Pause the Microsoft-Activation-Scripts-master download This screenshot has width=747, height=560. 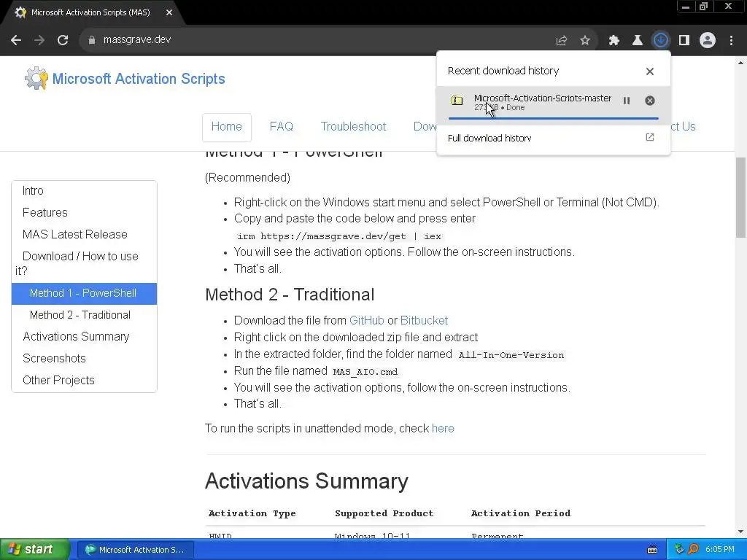(x=627, y=101)
